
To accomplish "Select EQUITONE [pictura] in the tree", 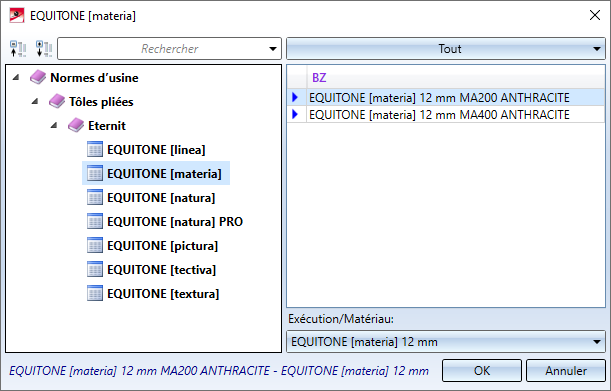I will tap(162, 246).
